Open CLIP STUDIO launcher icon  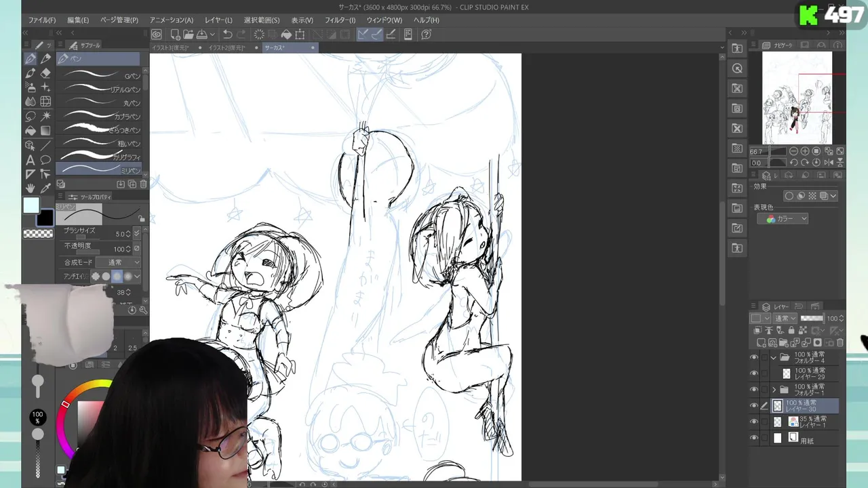pos(157,35)
